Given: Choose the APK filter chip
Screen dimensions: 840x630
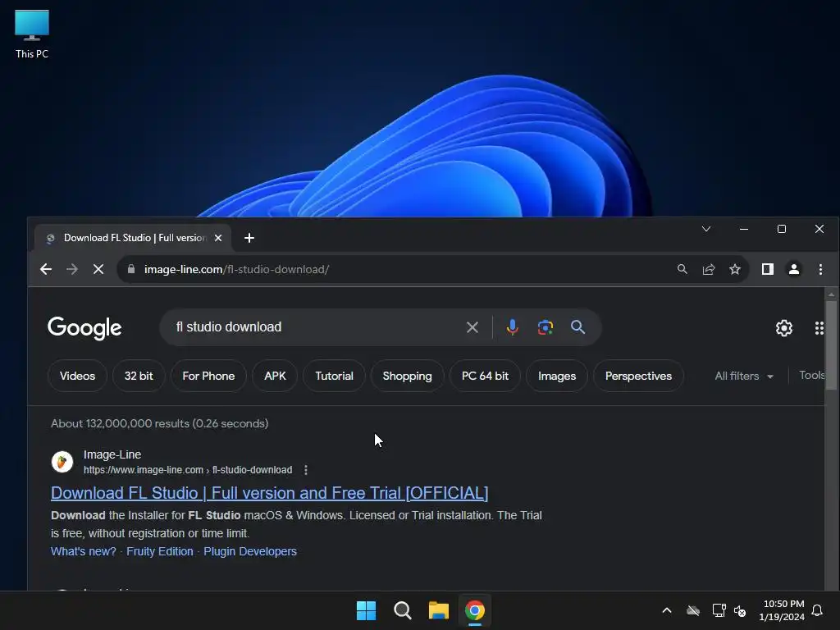Looking at the screenshot, I should coord(275,376).
